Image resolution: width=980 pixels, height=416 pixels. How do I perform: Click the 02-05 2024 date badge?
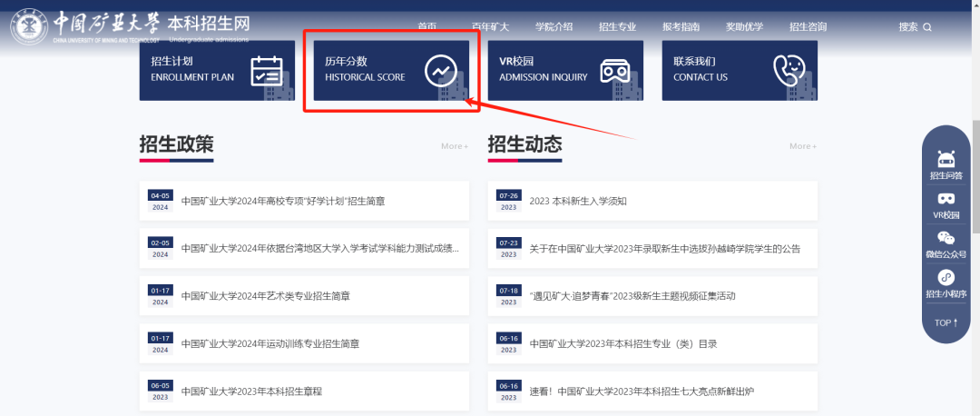160,248
